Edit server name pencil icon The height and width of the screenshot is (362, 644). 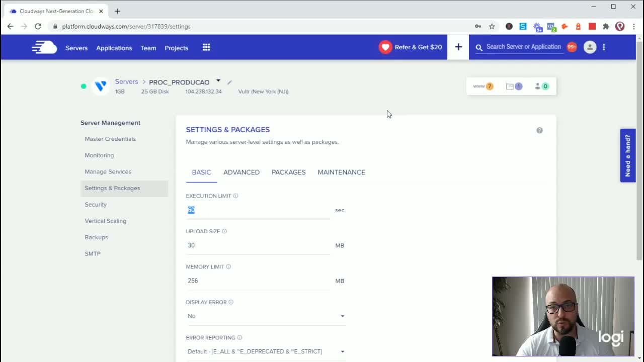pyautogui.click(x=229, y=82)
